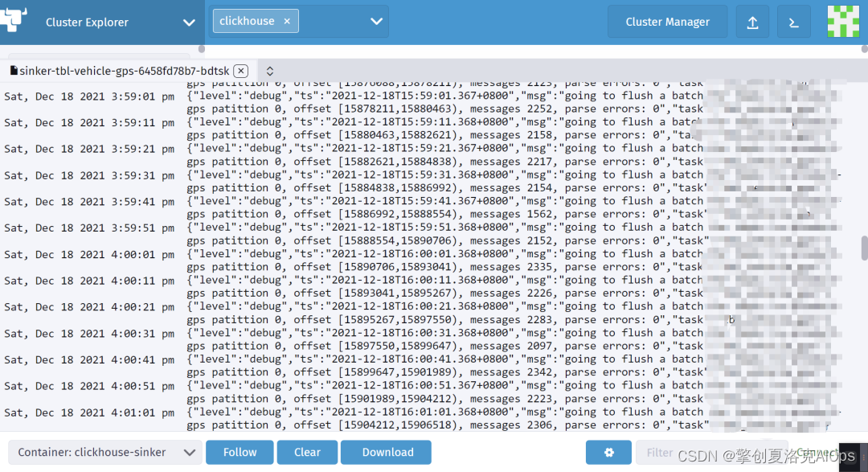Click timestamp Sat, Dec 18 2021 4:00:31 pm
Image resolution: width=868 pixels, height=472 pixels.
89,334
